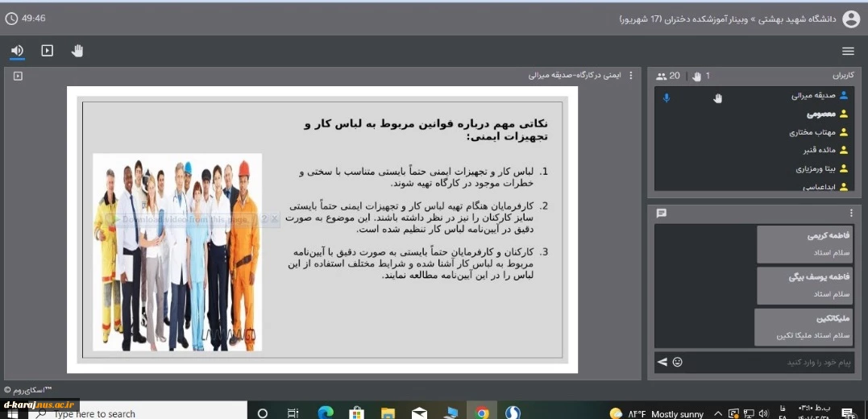
Task: Send the chat message with the arrow icon
Action: (662, 363)
